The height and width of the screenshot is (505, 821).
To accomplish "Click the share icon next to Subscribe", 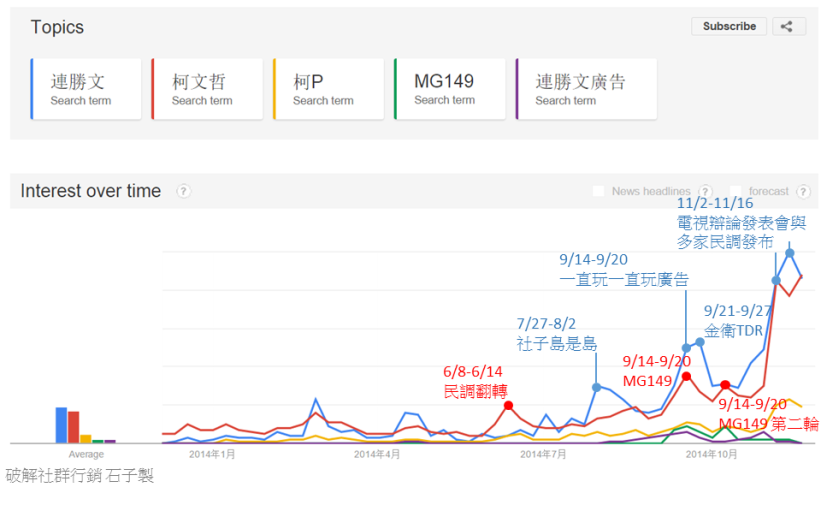I will 788,27.
